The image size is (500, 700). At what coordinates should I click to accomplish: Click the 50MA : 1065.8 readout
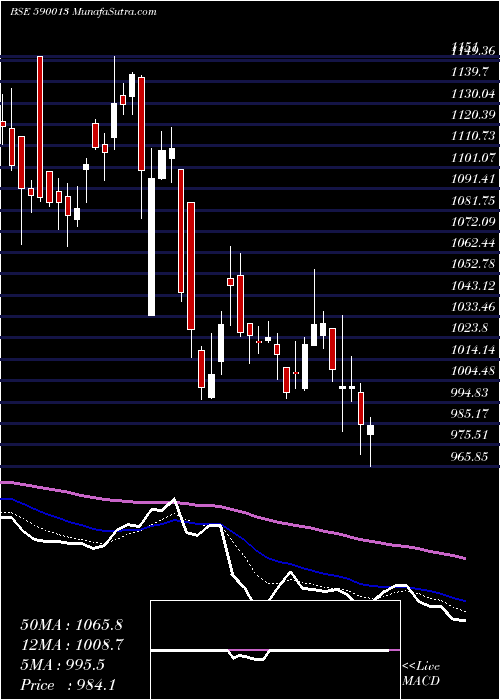(x=71, y=625)
